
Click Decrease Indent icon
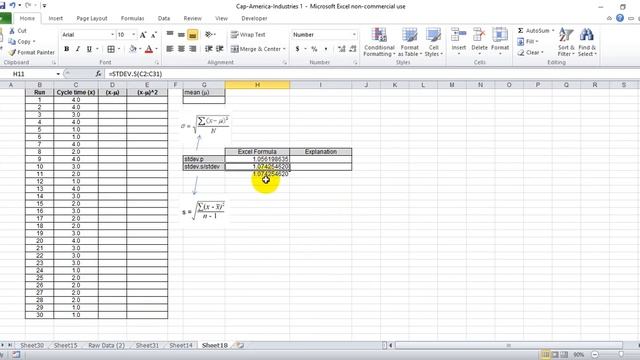pyautogui.click(x=209, y=49)
